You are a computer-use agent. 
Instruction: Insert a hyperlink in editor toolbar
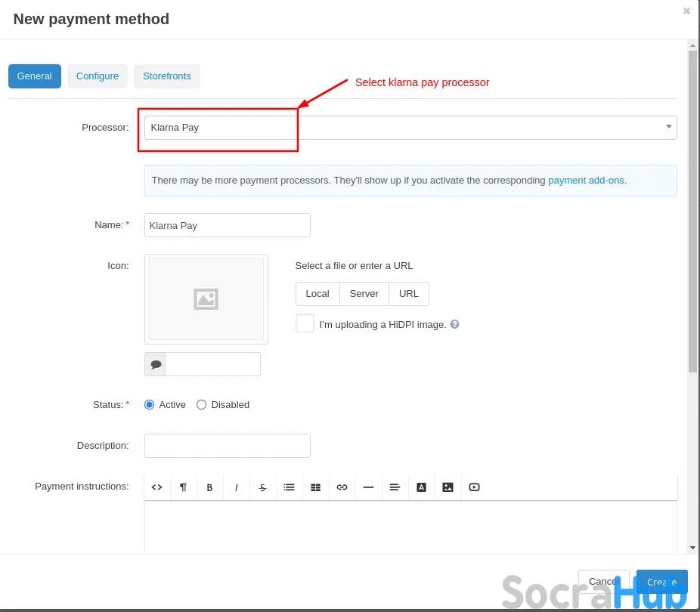coord(342,487)
